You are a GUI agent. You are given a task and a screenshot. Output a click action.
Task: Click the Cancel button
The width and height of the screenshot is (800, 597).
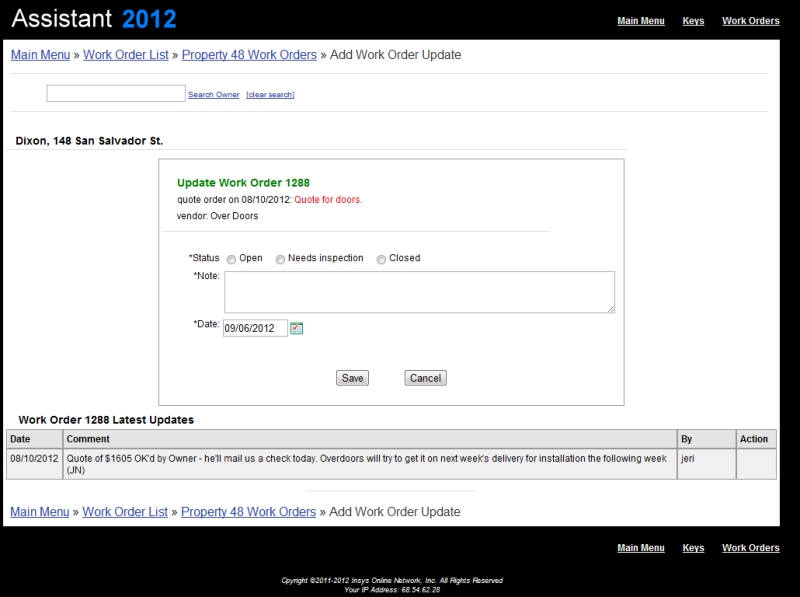coord(426,378)
